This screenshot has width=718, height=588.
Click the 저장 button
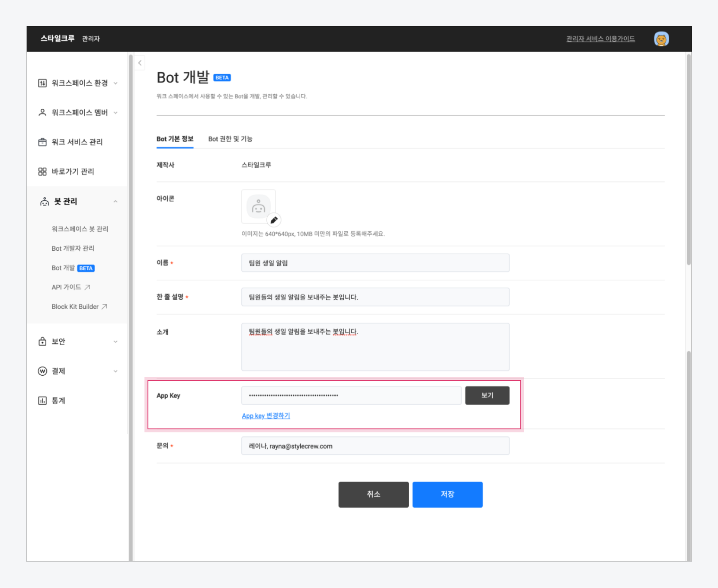[448, 495]
